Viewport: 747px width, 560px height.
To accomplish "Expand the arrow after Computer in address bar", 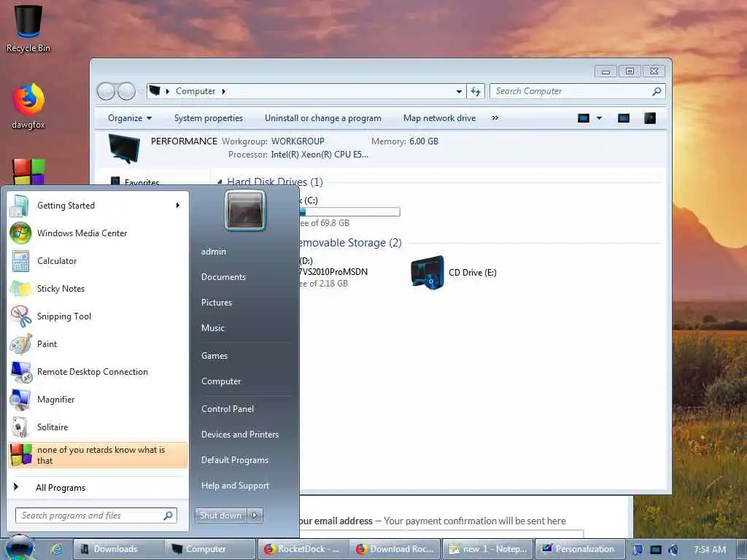I will pyautogui.click(x=223, y=91).
